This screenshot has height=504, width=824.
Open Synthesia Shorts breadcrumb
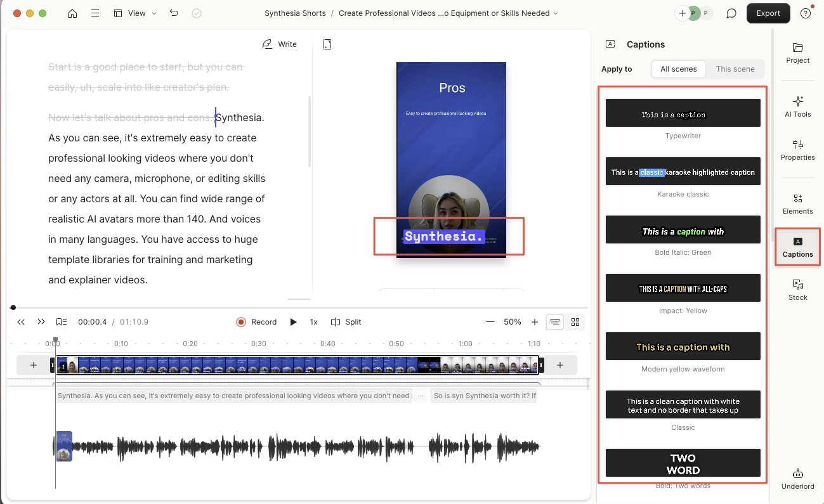pyautogui.click(x=295, y=13)
